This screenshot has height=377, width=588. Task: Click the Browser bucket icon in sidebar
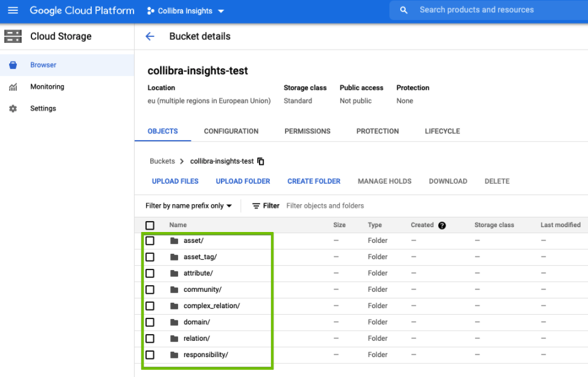click(x=13, y=65)
